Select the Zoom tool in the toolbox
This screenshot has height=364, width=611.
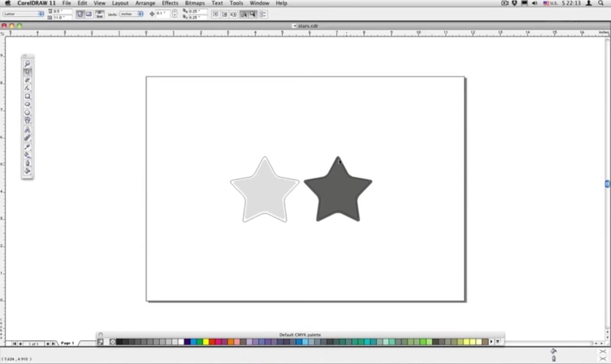(27, 64)
